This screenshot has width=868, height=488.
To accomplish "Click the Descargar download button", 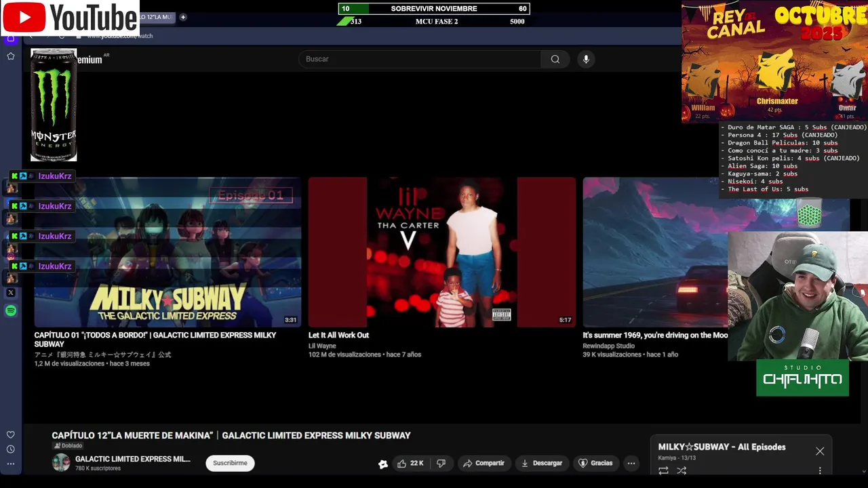I will pos(542,464).
